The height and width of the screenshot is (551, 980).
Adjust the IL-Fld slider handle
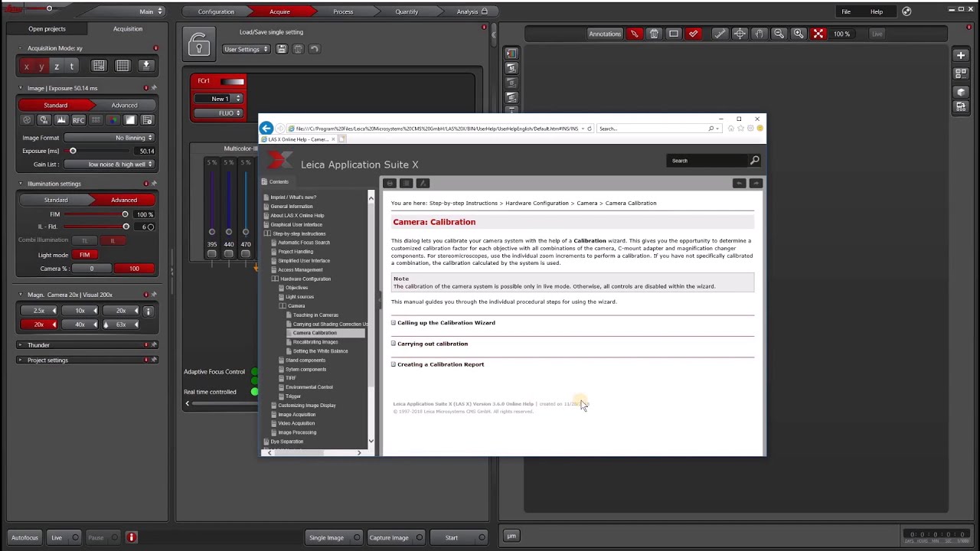126,227
